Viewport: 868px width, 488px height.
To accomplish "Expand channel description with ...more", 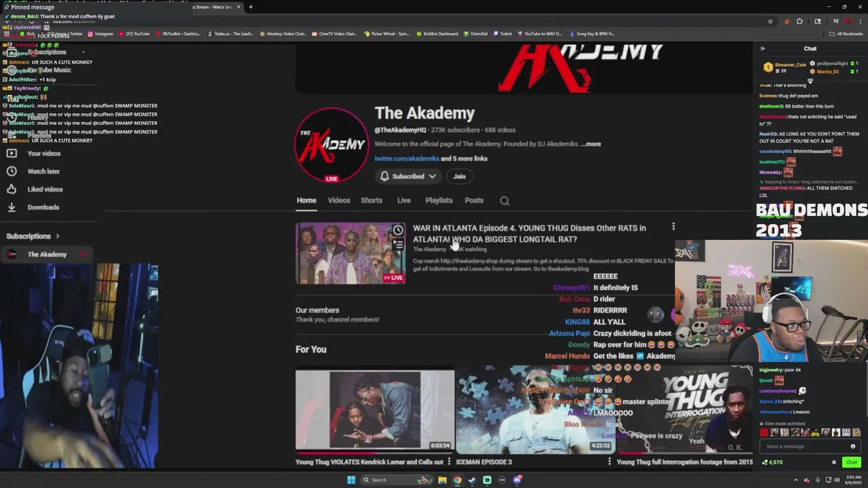I will coord(591,144).
